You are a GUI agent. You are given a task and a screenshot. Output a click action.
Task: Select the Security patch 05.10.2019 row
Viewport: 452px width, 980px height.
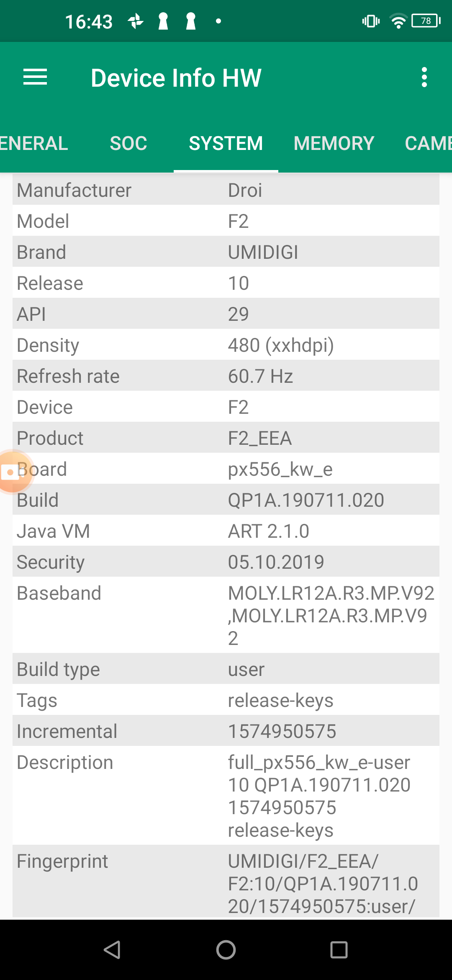[x=226, y=562]
